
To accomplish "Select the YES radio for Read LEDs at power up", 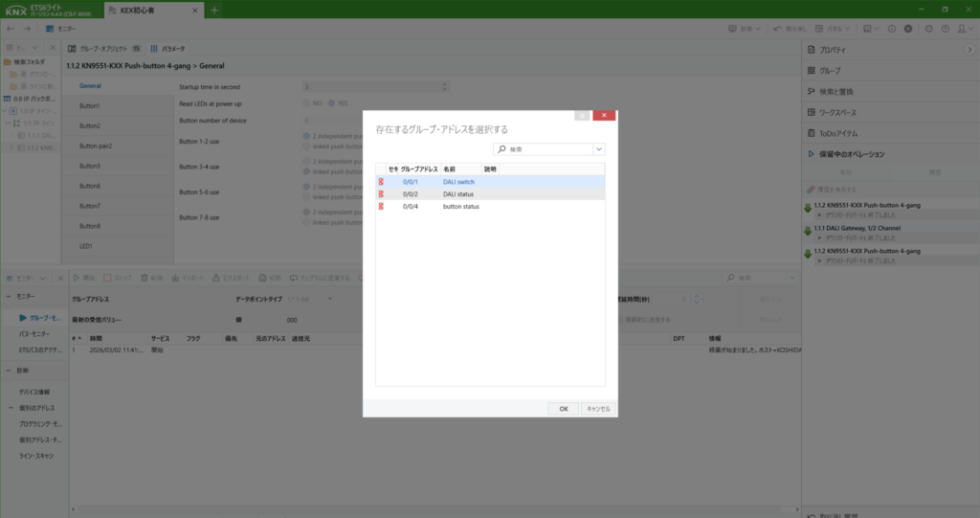I will coord(331,103).
